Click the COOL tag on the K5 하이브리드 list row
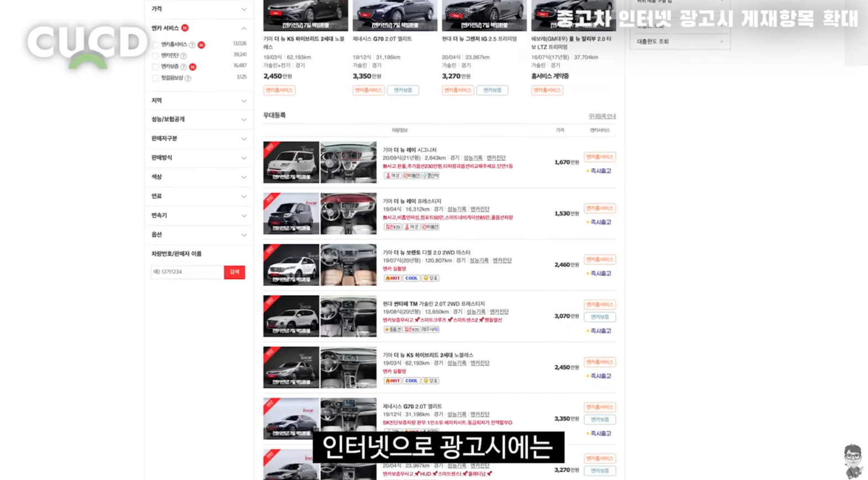This screenshot has height=480, width=868. point(411,381)
